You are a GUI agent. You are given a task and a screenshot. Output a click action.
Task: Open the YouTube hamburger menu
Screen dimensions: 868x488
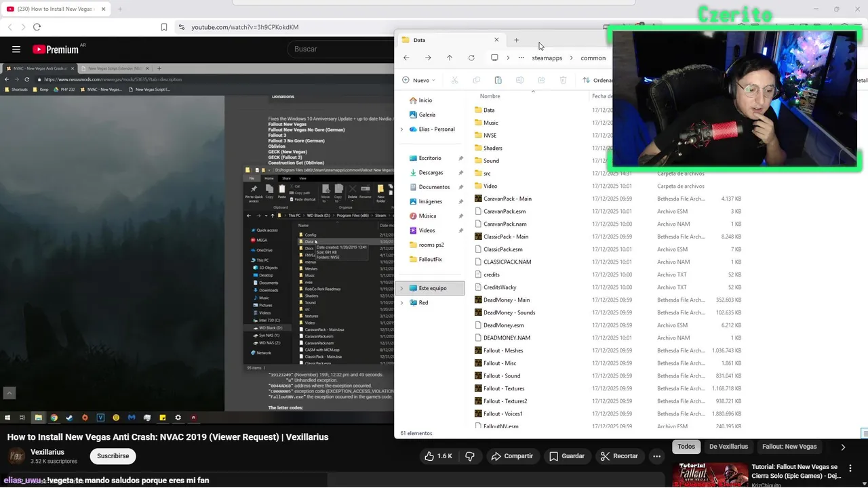[16, 49]
